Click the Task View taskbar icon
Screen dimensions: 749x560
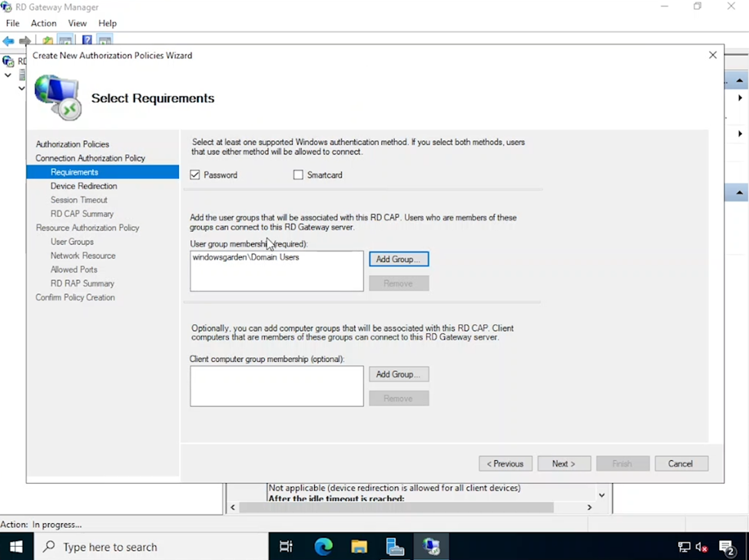point(286,547)
